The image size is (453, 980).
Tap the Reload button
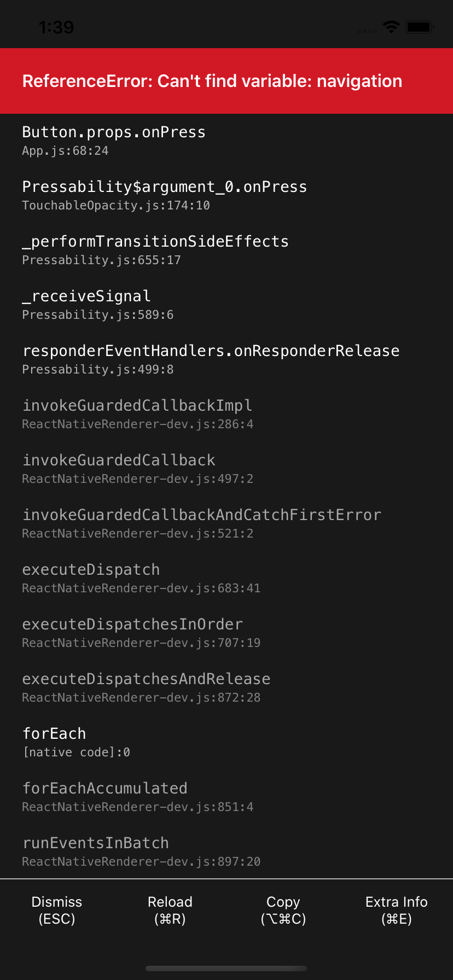pos(170,910)
